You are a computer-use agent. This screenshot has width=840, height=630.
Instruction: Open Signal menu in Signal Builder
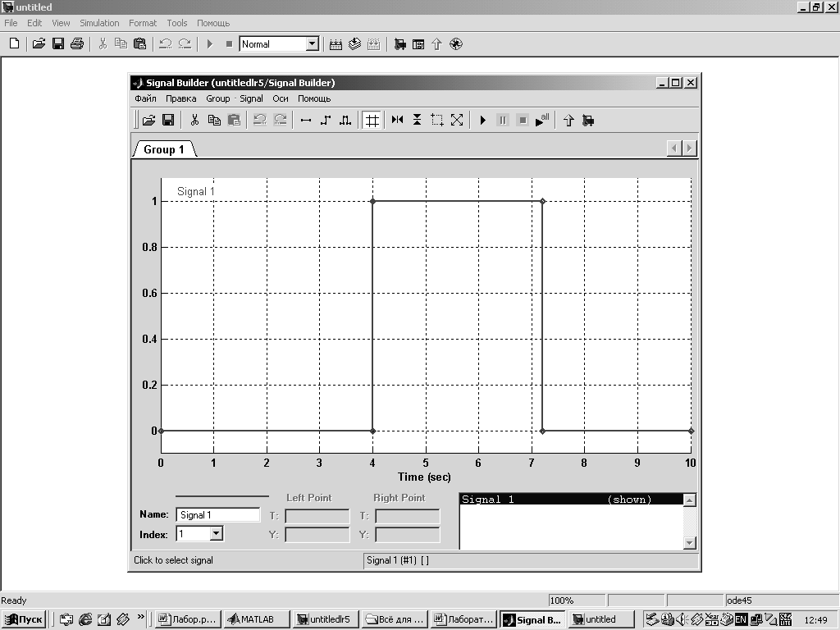click(251, 98)
